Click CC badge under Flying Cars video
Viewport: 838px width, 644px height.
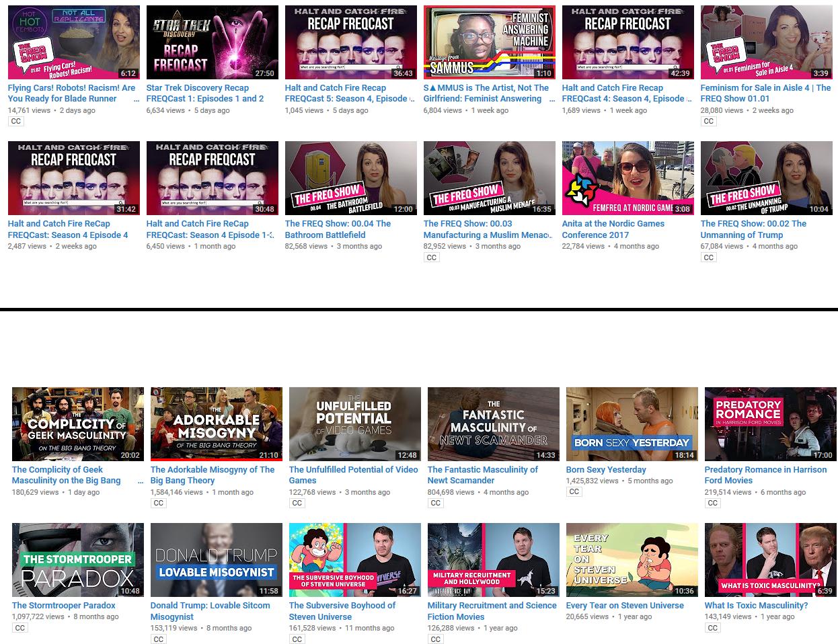point(16,122)
